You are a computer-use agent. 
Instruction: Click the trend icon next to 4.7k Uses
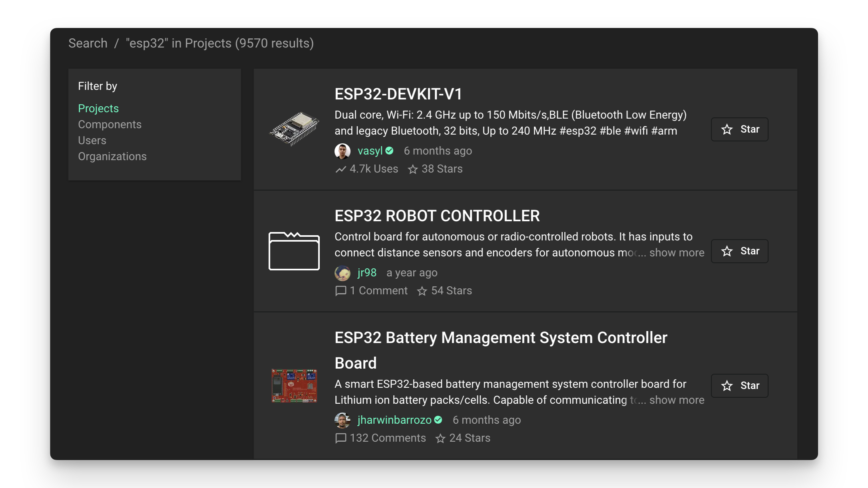coord(340,169)
